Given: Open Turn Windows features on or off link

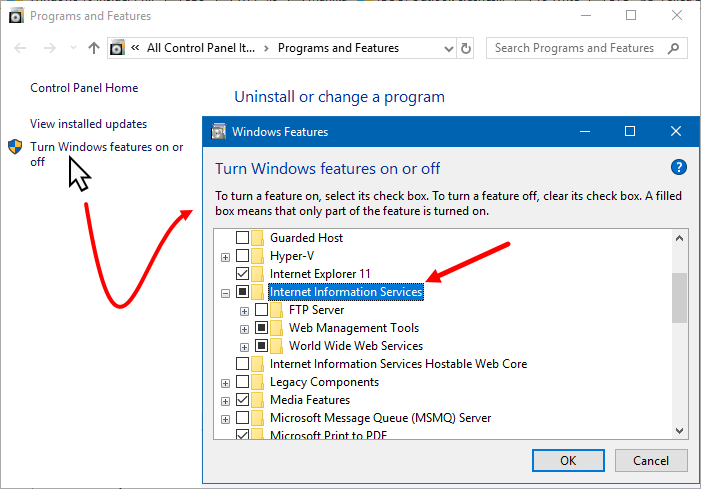Looking at the screenshot, I should pos(106,154).
